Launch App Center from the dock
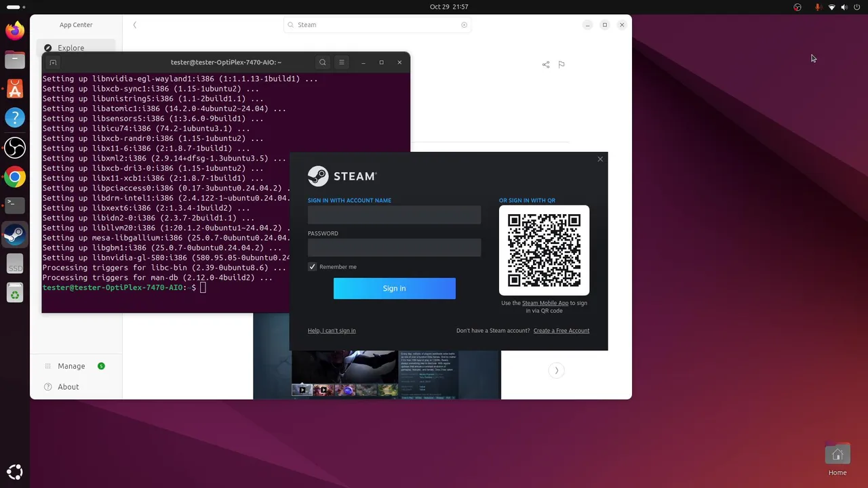The width and height of the screenshot is (868, 488). click(15, 89)
